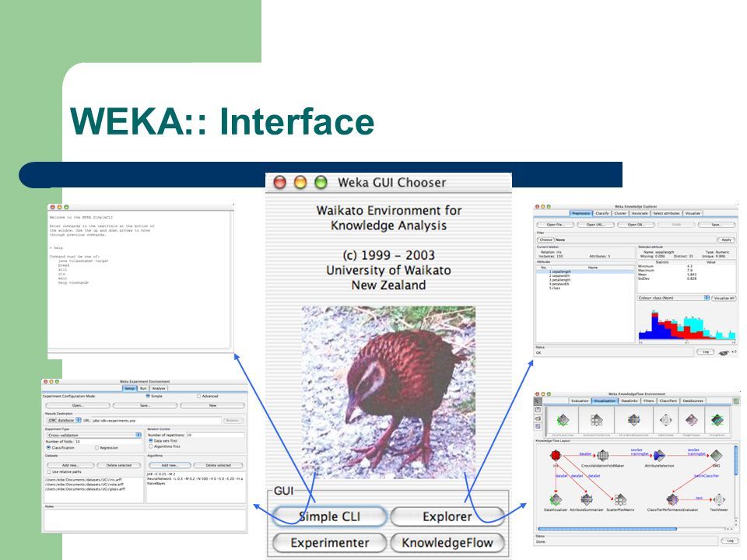Switch to the Evaluation tab in KnowledgeFlow
747x560 pixels.
coord(579,401)
